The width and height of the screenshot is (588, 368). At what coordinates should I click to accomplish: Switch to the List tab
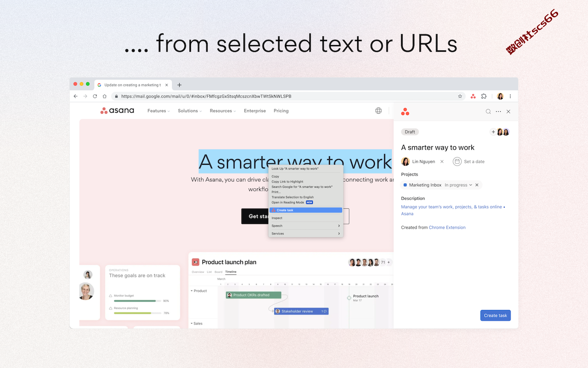click(209, 272)
